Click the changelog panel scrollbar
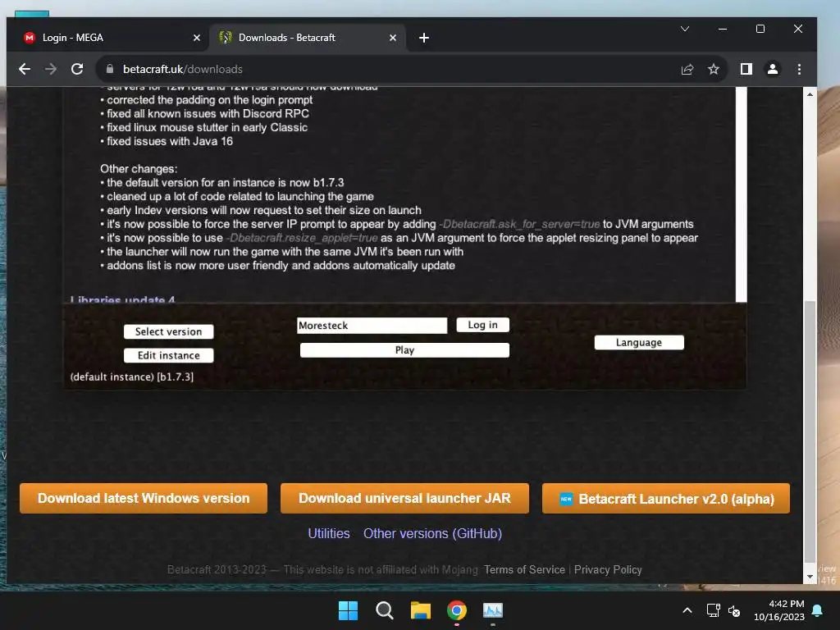840x630 pixels. pyautogui.click(x=741, y=194)
